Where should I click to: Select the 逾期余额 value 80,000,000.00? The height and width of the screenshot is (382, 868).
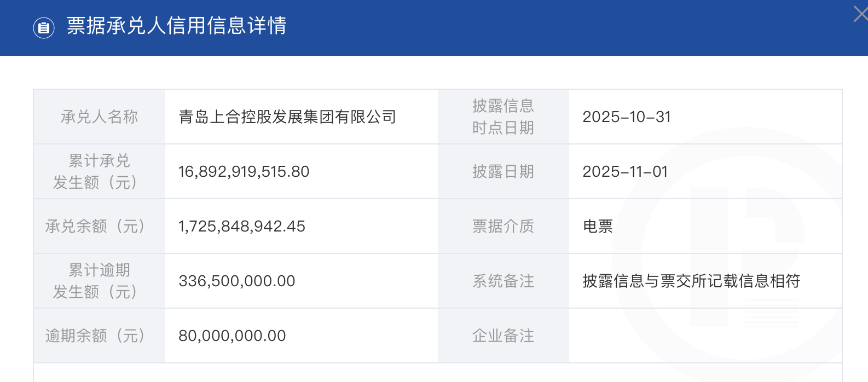coord(232,335)
